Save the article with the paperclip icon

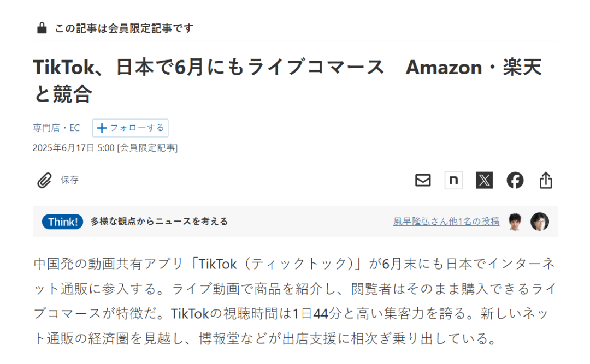click(44, 180)
